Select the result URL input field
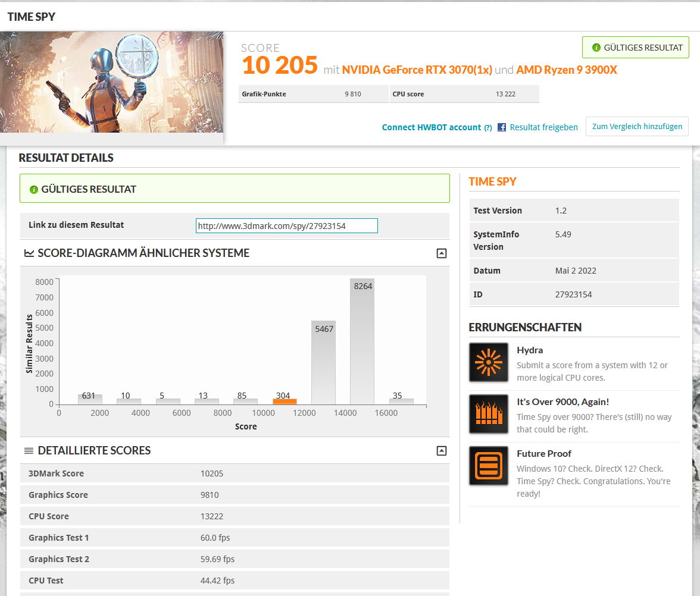Viewport: 700px width, 596px height. point(287,226)
